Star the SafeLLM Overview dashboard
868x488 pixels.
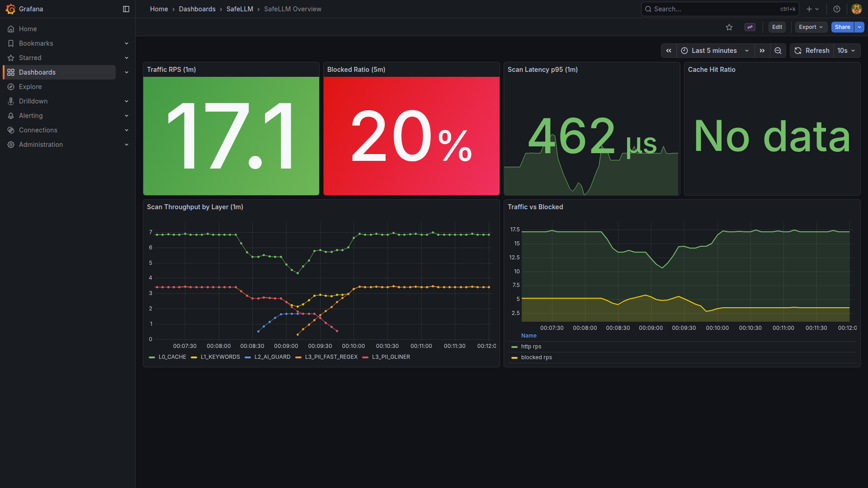pyautogui.click(x=729, y=27)
